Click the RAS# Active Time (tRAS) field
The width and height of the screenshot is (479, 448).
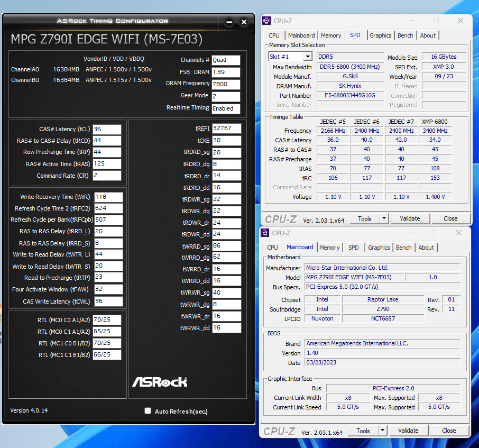[x=107, y=164]
